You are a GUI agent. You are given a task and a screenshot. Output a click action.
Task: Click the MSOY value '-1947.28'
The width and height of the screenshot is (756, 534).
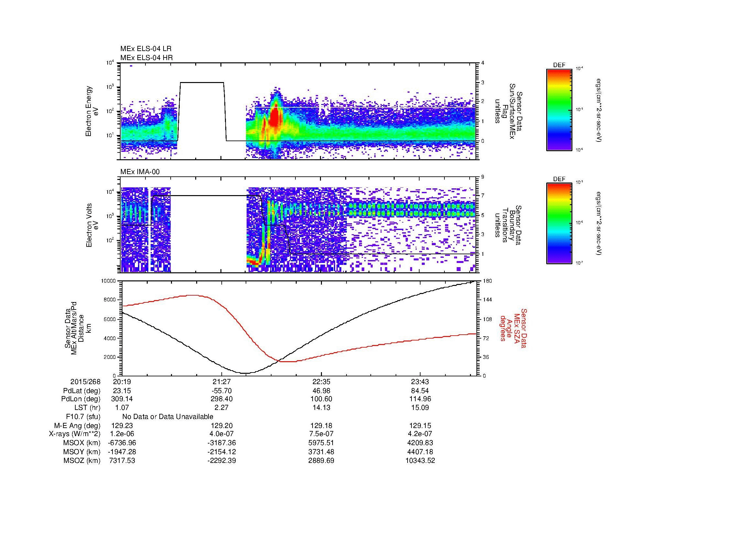pyautogui.click(x=122, y=452)
